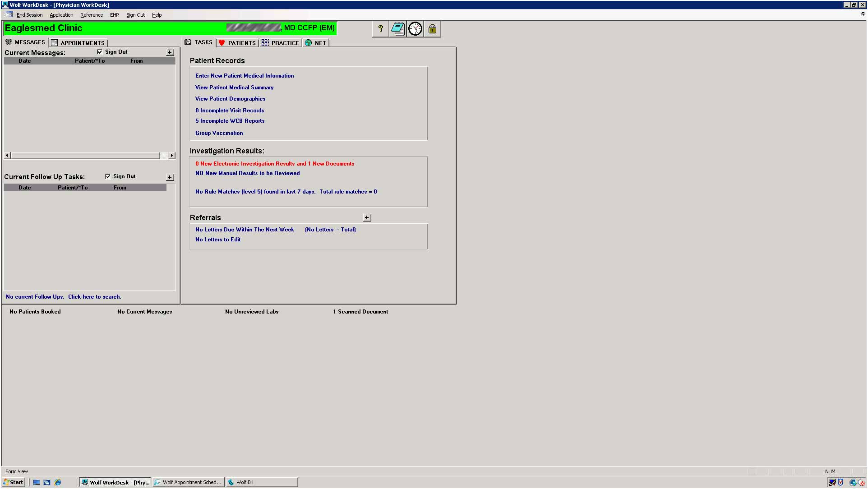
Task: Launch Internet Explorer from quick launch
Action: tap(58, 482)
